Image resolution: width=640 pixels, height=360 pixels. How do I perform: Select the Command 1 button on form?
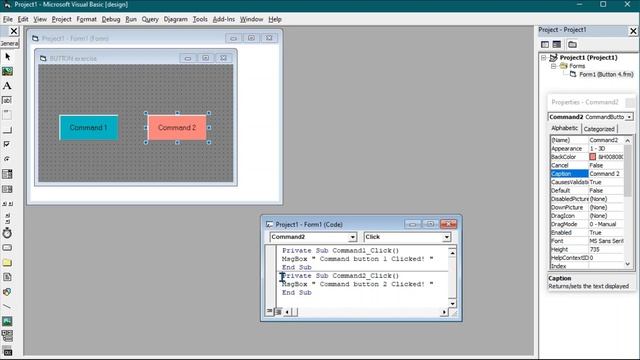click(89, 128)
